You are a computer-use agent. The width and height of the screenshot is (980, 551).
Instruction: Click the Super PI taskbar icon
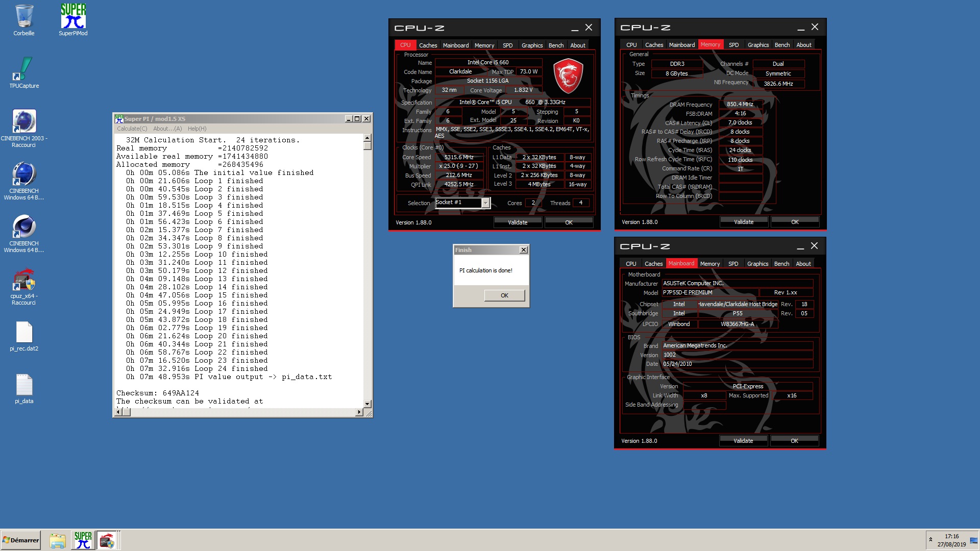pos(83,540)
